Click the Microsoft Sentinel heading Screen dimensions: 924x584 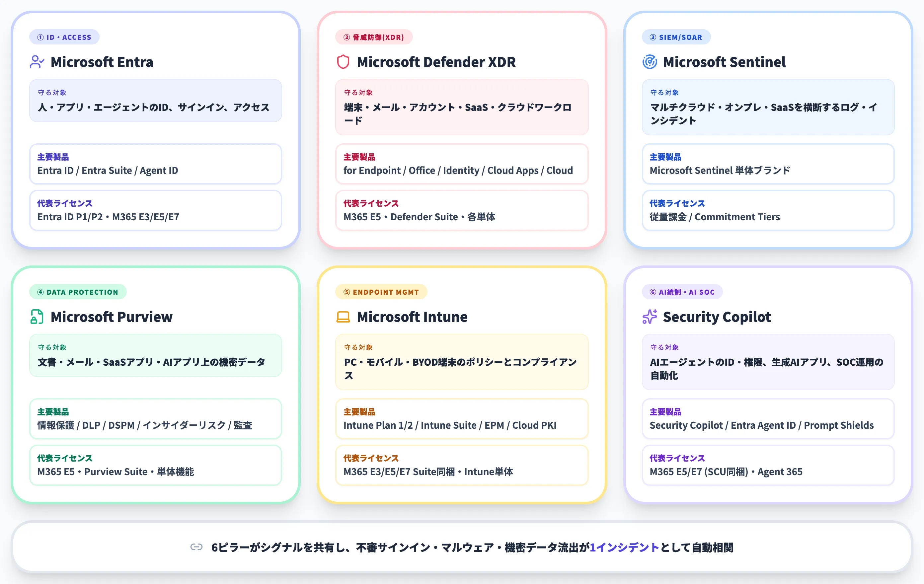(724, 62)
